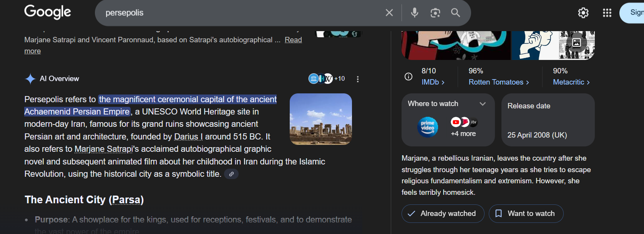This screenshot has width=644, height=234.
Task: Expand the Where to watch card
Action: [483, 104]
